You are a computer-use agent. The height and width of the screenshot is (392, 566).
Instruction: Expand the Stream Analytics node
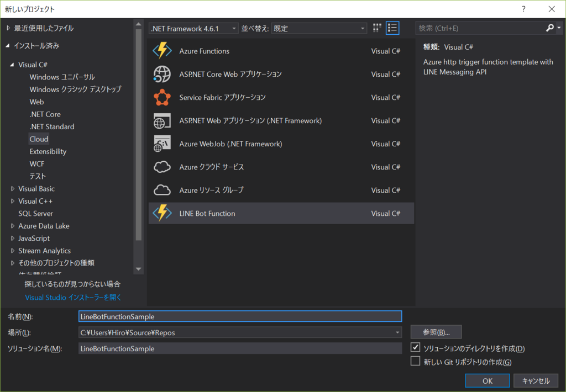tap(13, 251)
